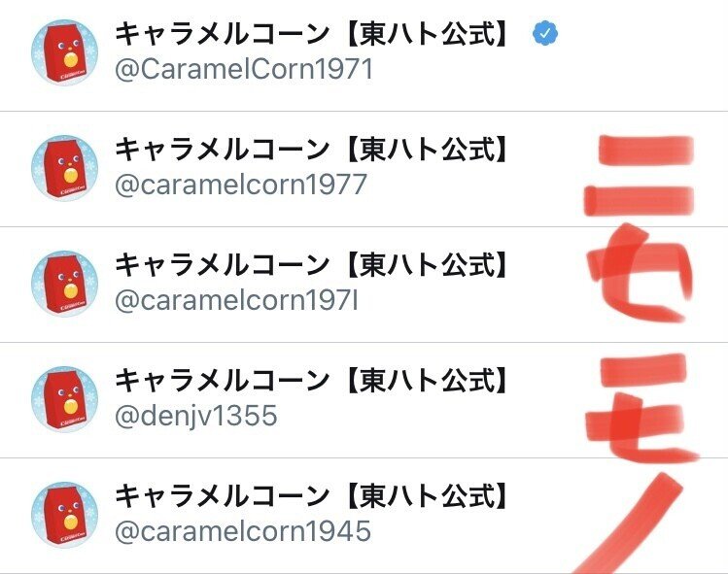728x574 pixels.
Task: Open avatar of @caramelcorn197l account
Action: click(x=64, y=284)
